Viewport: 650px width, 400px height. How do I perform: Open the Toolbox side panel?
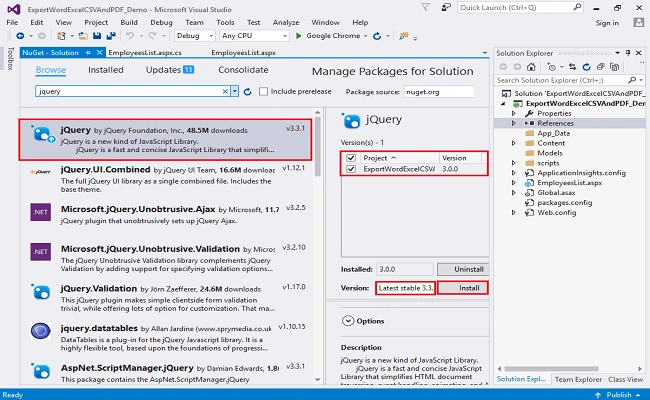pos(10,58)
